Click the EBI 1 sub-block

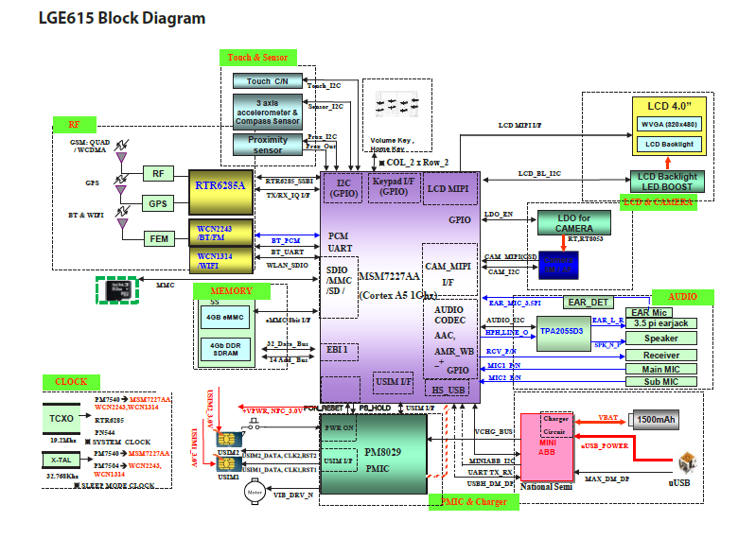(x=340, y=352)
